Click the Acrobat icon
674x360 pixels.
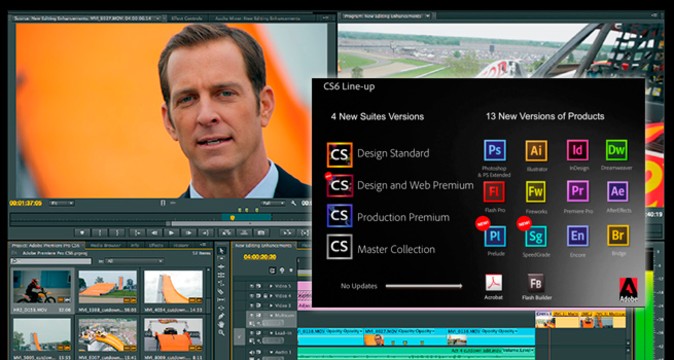(x=493, y=283)
